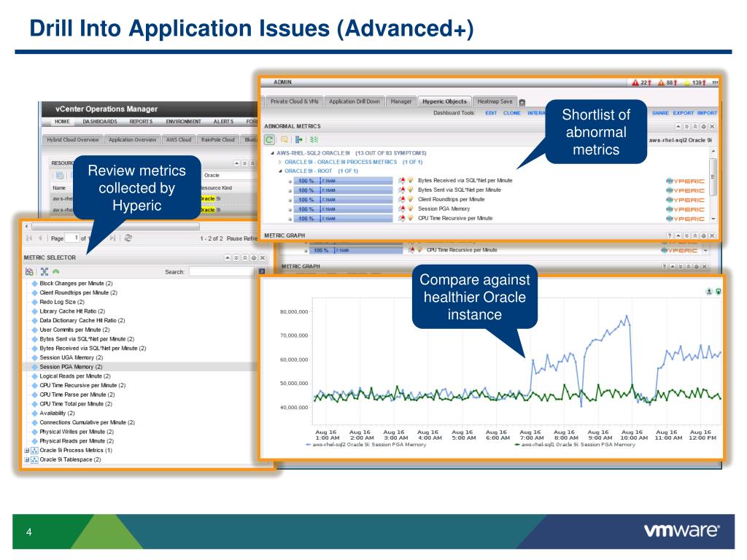This screenshot has height=560, width=747.
Task: Click the green gauge icon in Metric Selector
Action: pos(55,272)
